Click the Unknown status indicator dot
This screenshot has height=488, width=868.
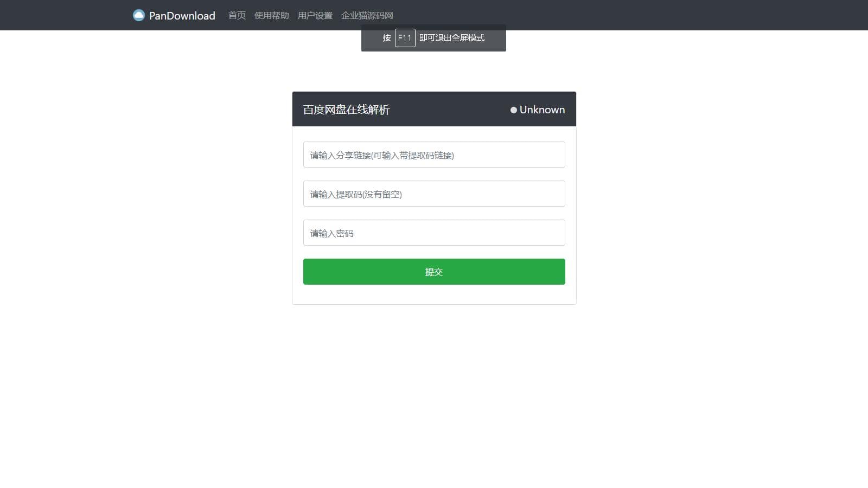click(513, 110)
